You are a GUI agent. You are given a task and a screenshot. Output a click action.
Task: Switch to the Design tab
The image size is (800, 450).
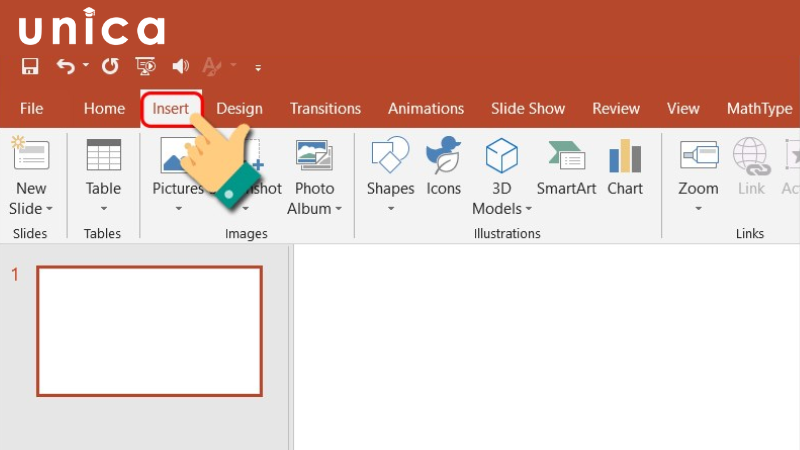point(239,108)
